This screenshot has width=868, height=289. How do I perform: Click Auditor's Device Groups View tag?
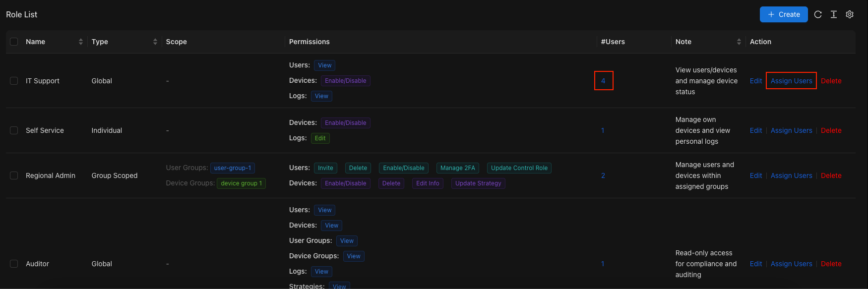pyautogui.click(x=354, y=256)
